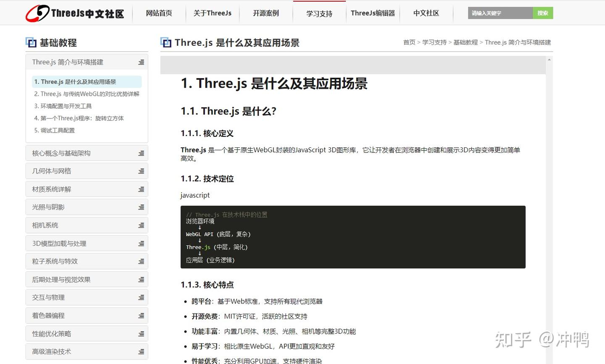Click the 功能丰富 bullet point
Viewport: 605px width, 364px height.
[x=274, y=332]
